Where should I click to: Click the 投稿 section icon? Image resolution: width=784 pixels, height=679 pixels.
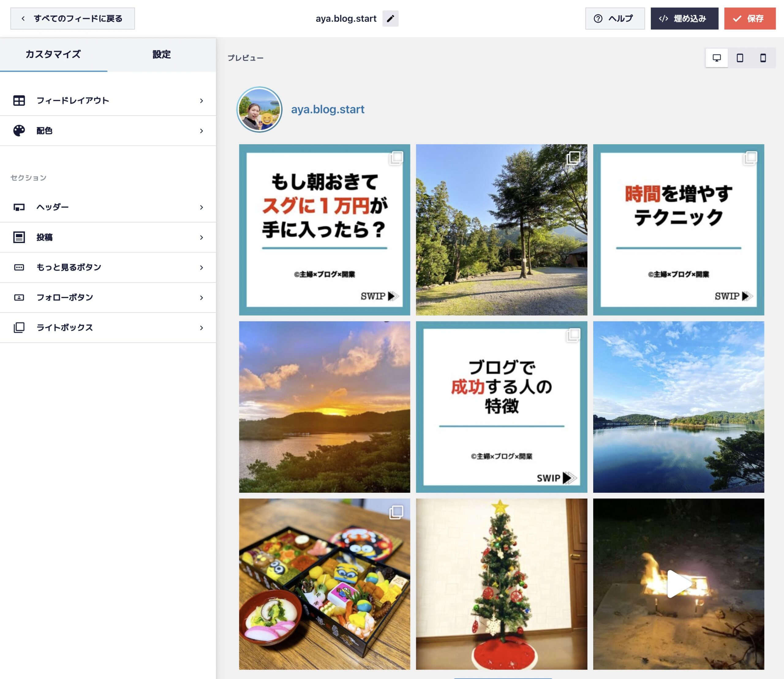(19, 237)
